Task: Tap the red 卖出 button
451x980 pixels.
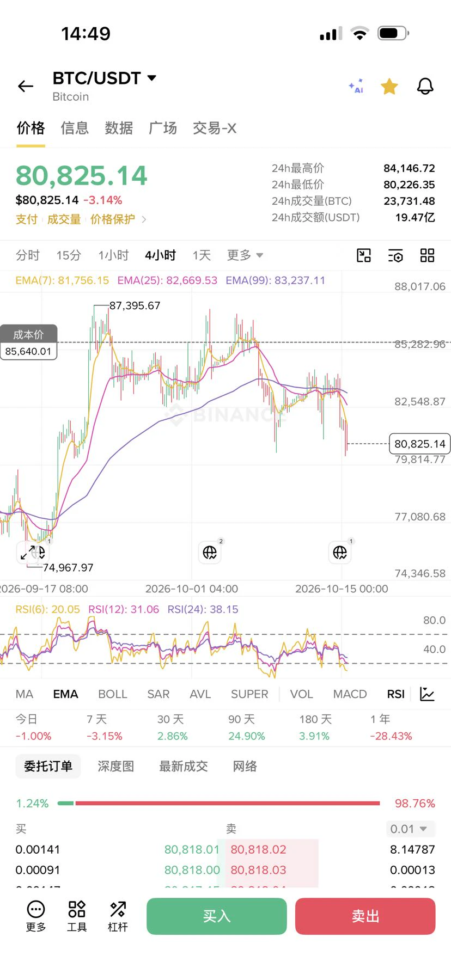Action: coord(365,916)
